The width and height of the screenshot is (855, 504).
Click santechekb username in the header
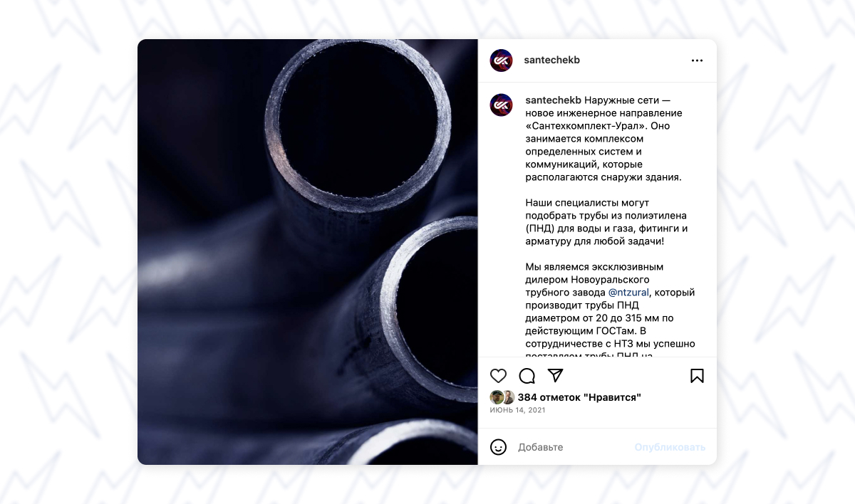(551, 61)
